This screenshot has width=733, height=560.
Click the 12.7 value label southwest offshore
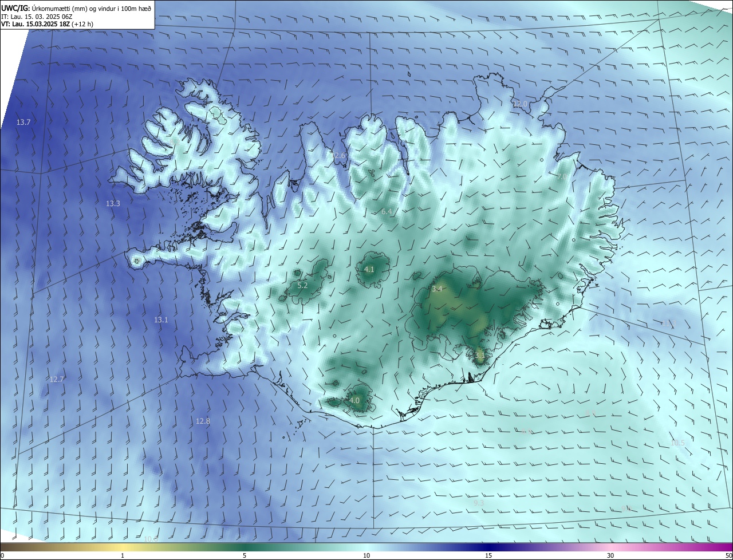[57, 380]
